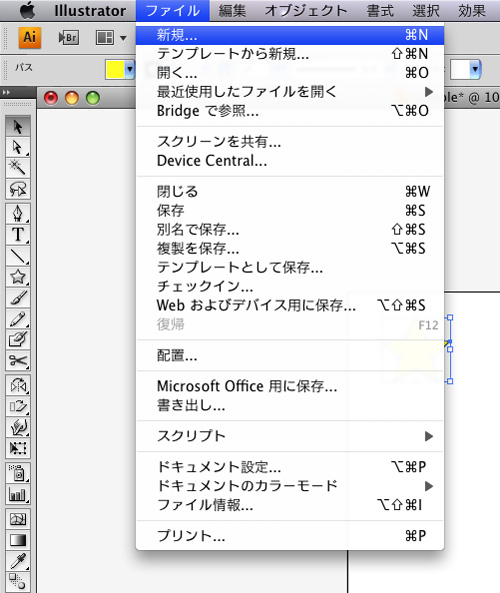The height and width of the screenshot is (593, 500).
Task: Choose プリント... menu item
Action: [x=290, y=536]
